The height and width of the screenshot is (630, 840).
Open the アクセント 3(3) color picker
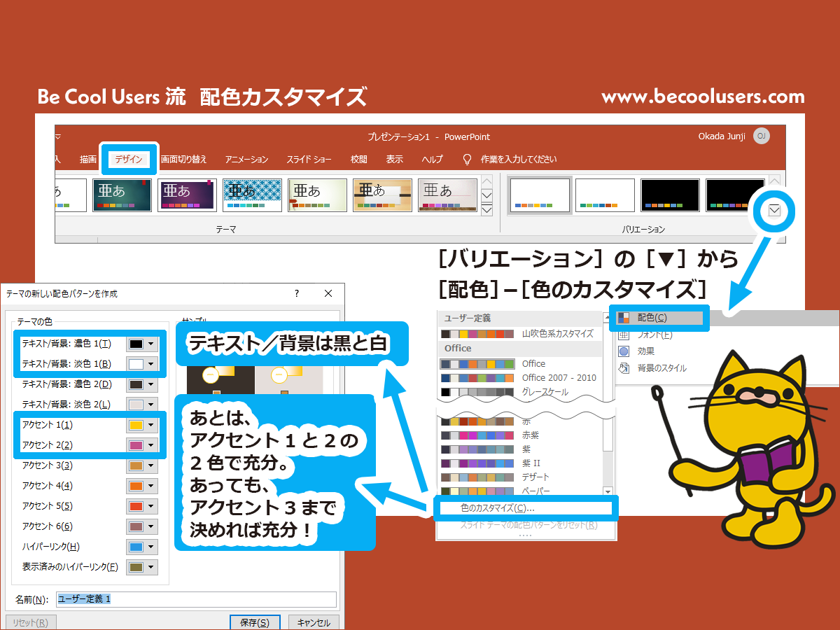[143, 465]
